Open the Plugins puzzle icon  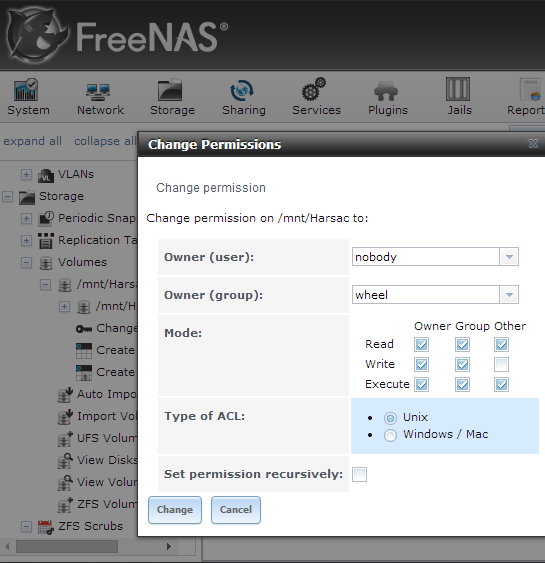pos(386,90)
